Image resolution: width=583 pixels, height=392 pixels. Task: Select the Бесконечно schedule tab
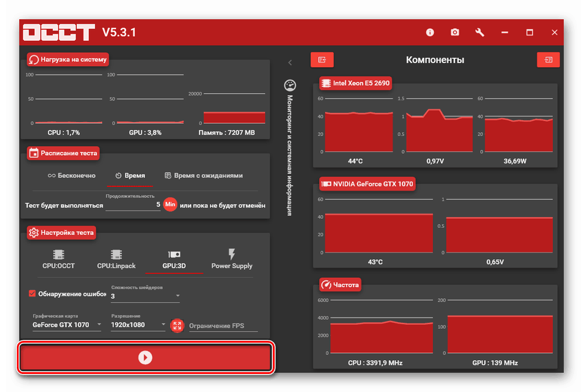pyautogui.click(x=72, y=176)
